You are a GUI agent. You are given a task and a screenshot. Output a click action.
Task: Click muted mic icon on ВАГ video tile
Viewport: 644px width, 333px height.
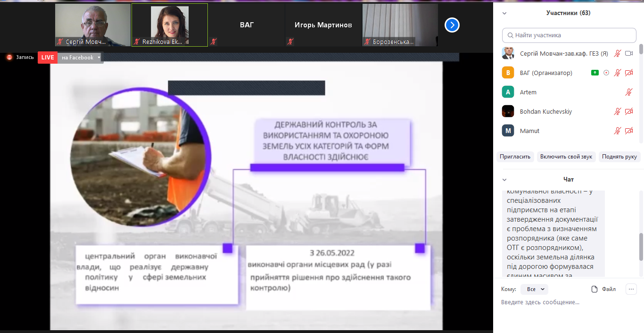click(x=214, y=42)
